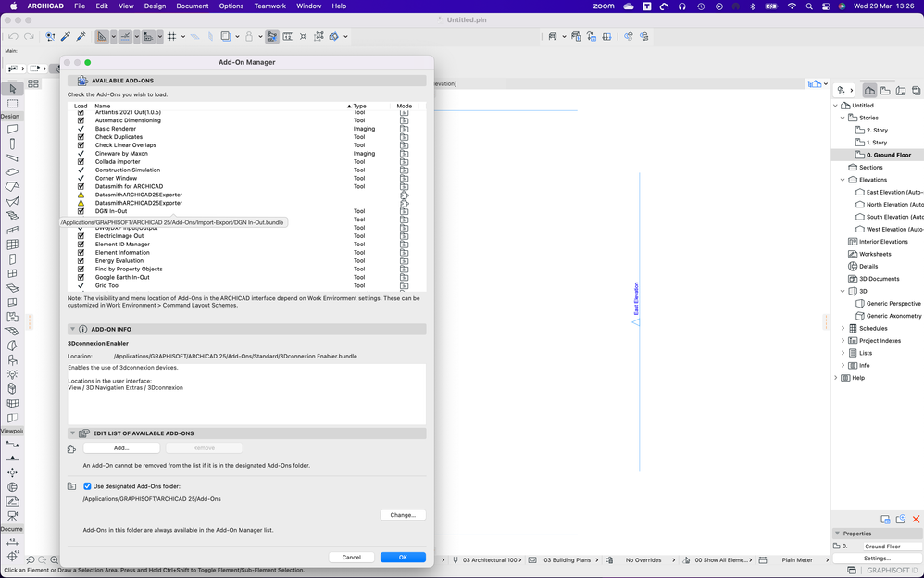Open View Map tab in Navigator
The height and width of the screenshot is (578, 924).
885,90
